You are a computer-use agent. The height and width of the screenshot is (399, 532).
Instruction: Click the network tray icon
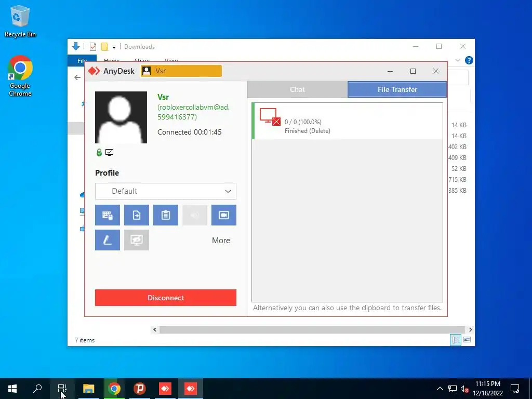pos(453,389)
